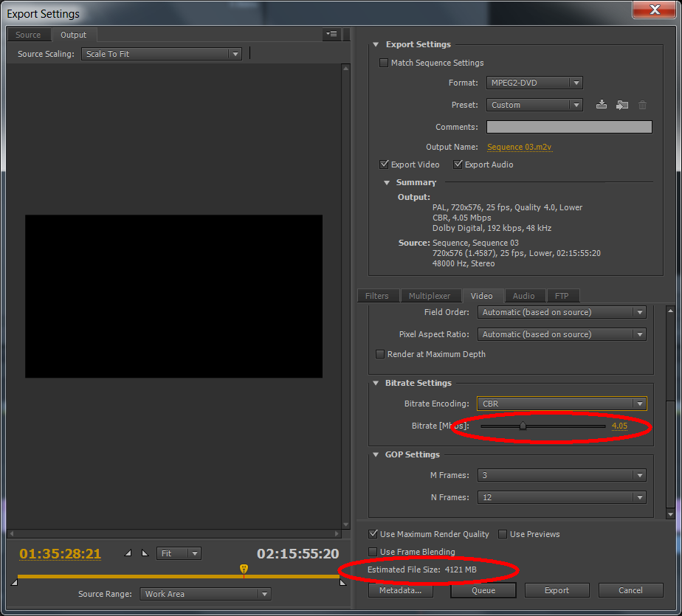Enable Match Sequence Settings checkbox

click(x=384, y=63)
